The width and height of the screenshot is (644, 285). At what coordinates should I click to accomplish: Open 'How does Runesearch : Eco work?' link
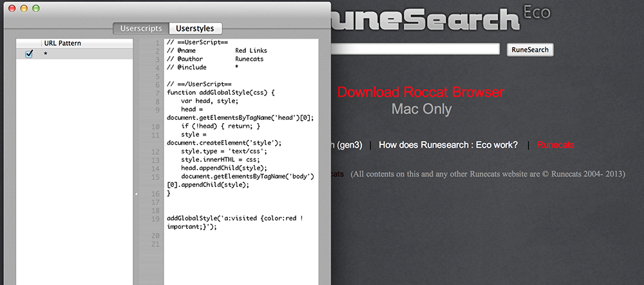[448, 145]
